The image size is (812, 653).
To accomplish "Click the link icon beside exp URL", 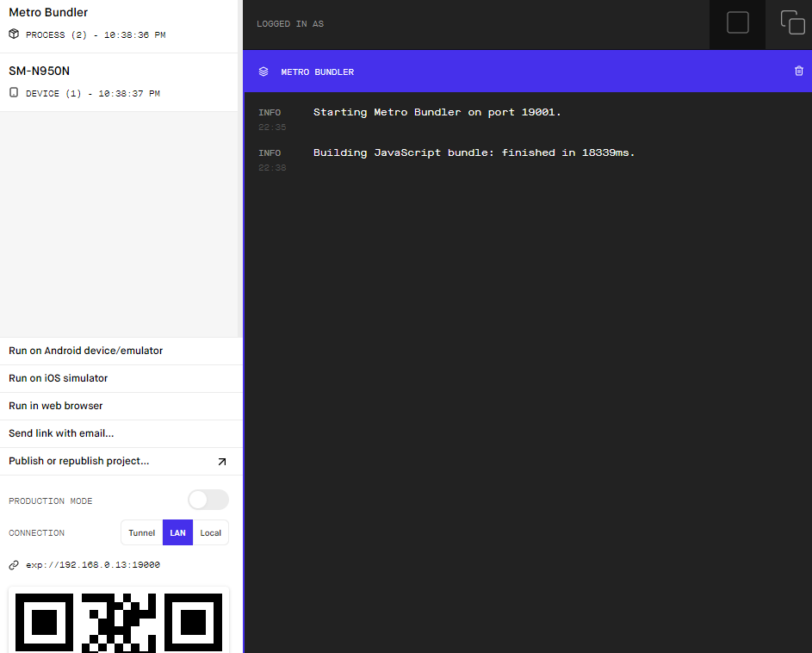I will 14,565.
